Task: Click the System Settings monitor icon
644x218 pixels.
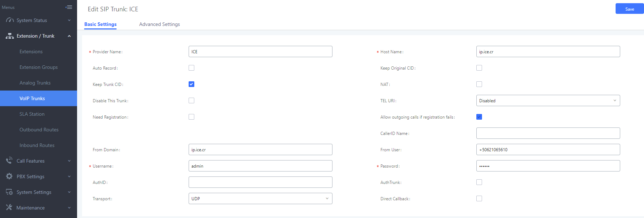Action: 9,192
